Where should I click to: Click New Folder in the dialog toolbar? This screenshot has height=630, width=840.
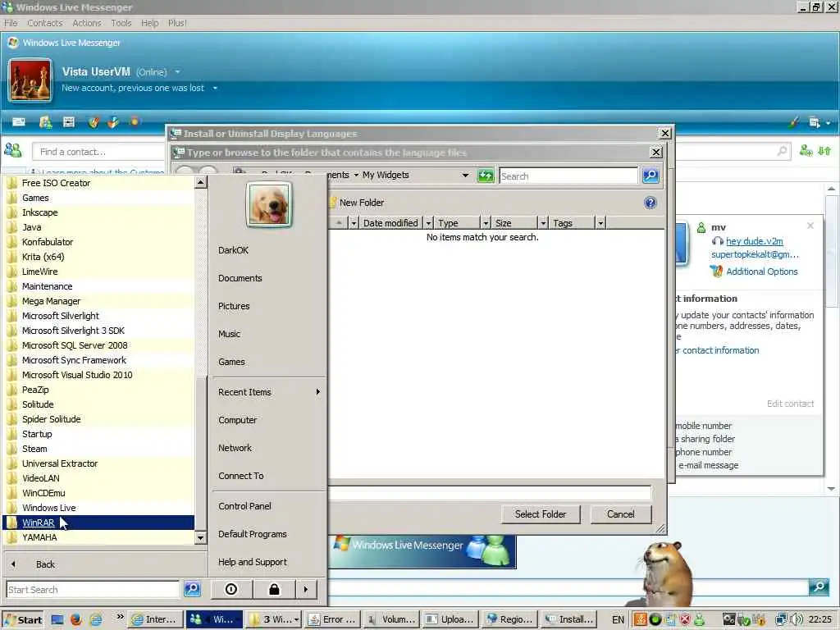[x=356, y=203]
